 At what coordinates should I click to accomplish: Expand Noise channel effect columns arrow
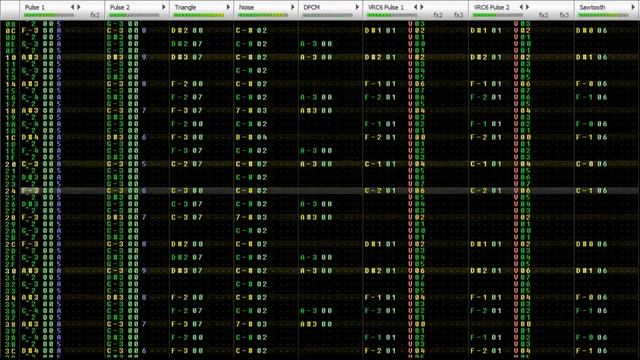293,7
